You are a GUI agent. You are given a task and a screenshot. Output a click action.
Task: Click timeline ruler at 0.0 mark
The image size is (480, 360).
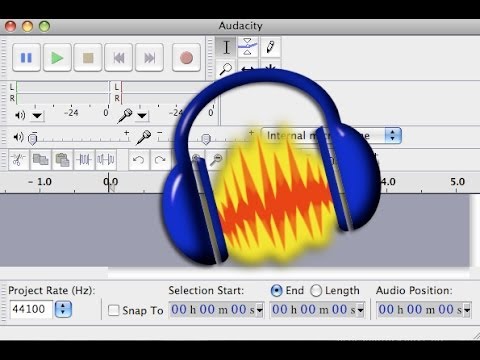(110, 183)
